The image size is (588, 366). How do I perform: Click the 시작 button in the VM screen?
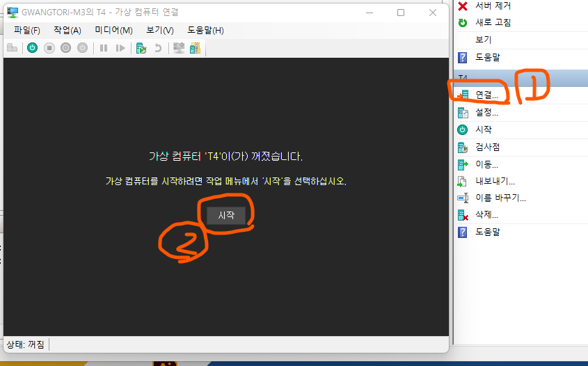click(x=226, y=215)
